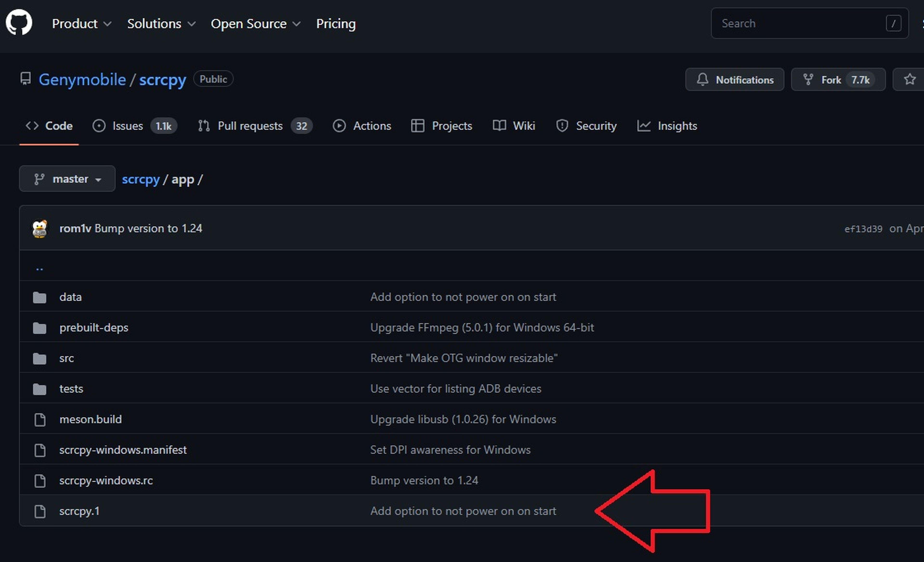Click the meson.build file icon
The height and width of the screenshot is (562, 924).
point(40,419)
